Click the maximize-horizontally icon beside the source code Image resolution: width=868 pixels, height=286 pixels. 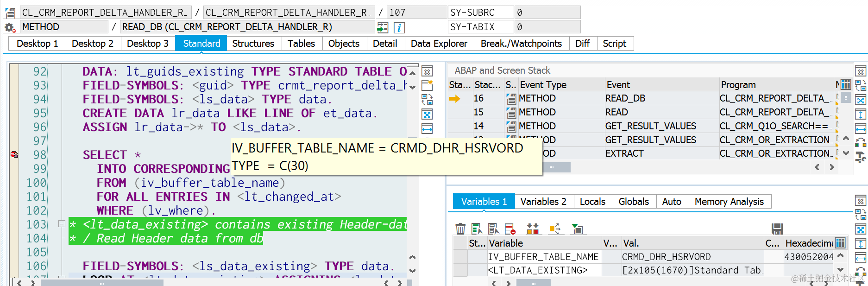[427, 128]
